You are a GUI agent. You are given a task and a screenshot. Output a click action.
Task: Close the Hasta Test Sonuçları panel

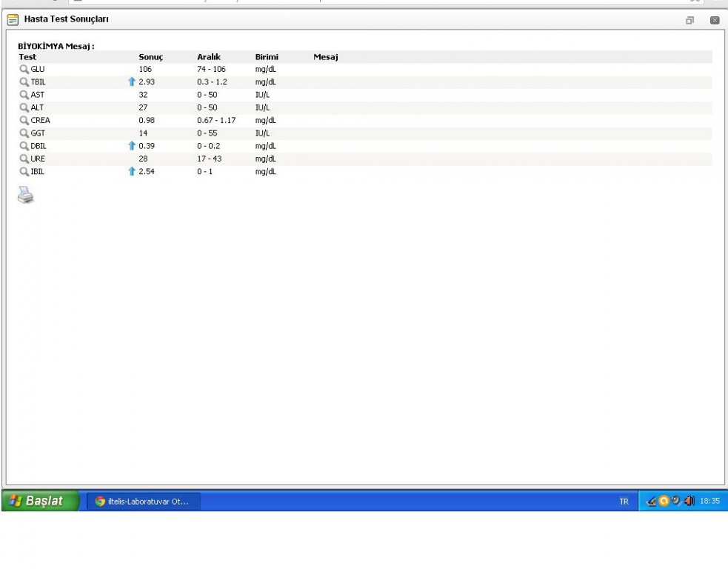pyautogui.click(x=715, y=20)
